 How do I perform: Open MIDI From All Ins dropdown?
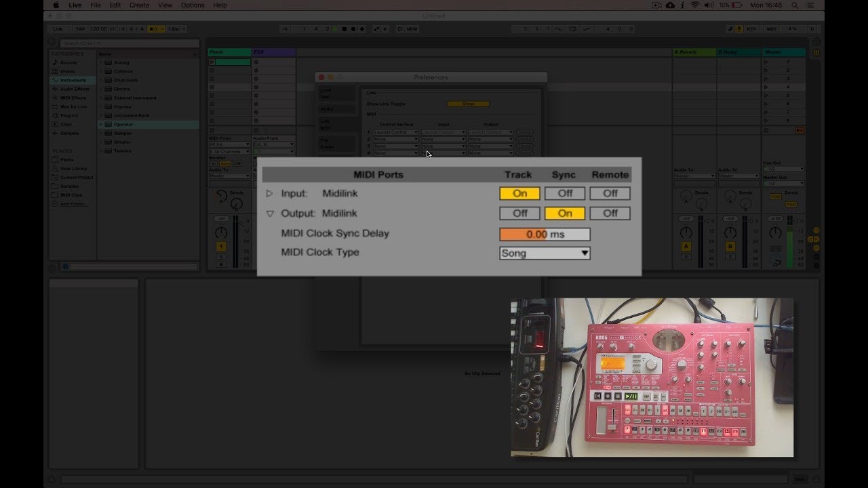coord(229,144)
